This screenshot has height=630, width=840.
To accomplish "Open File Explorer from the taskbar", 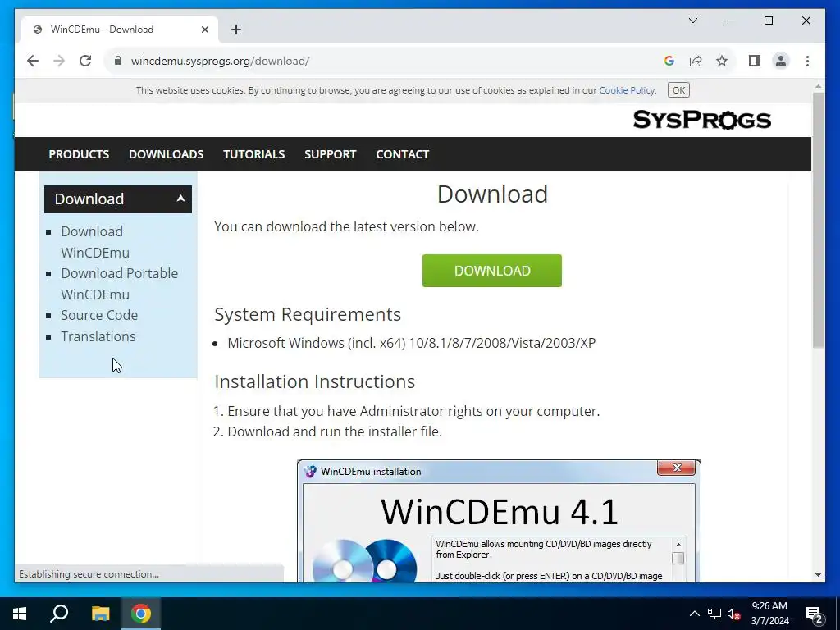I will point(100,614).
